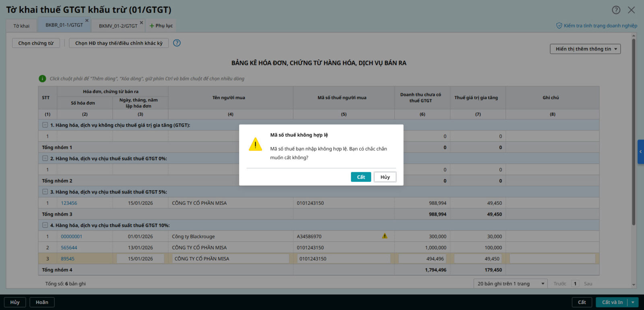Open the Hiển thị thêm thông tin dropdown
The width and height of the screenshot is (644, 310).
click(585, 49)
